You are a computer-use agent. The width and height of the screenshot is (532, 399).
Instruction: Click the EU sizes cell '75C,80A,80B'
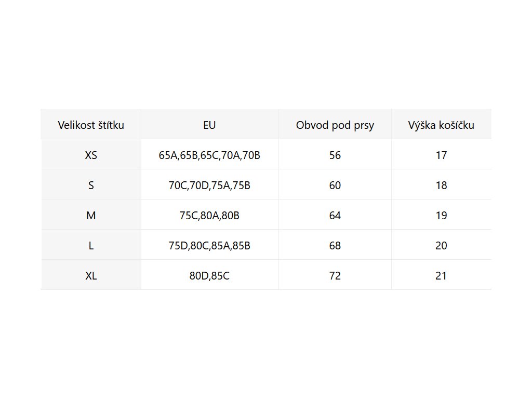point(209,215)
